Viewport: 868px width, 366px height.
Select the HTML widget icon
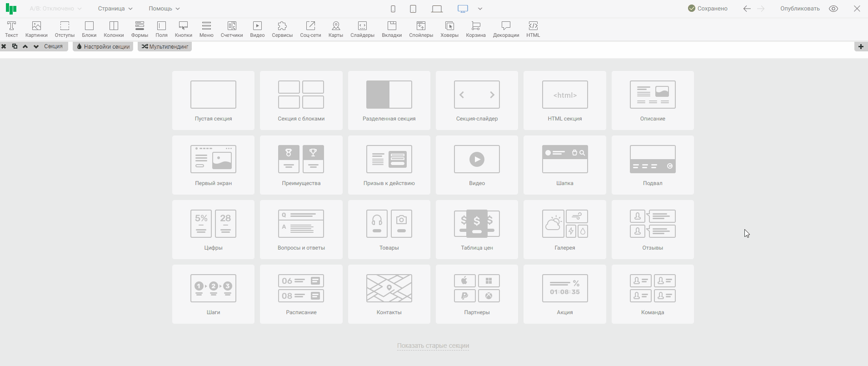pos(533,29)
